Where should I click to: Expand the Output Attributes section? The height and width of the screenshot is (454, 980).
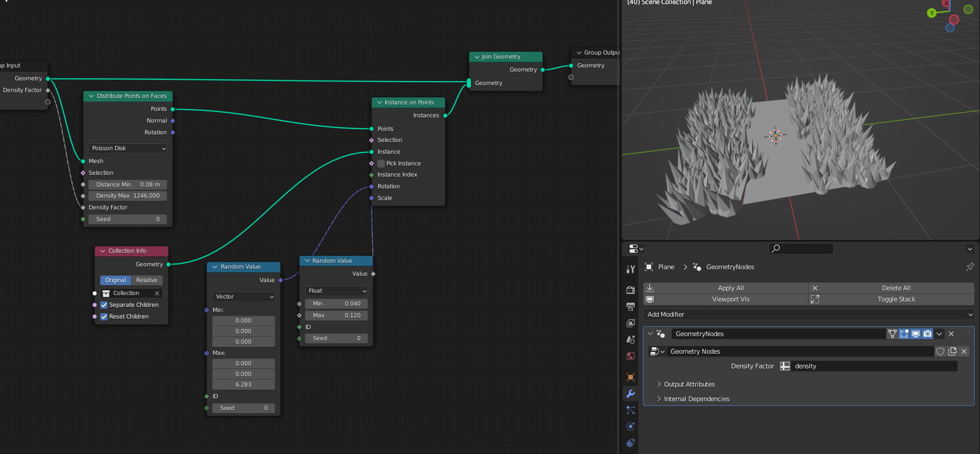pos(689,384)
